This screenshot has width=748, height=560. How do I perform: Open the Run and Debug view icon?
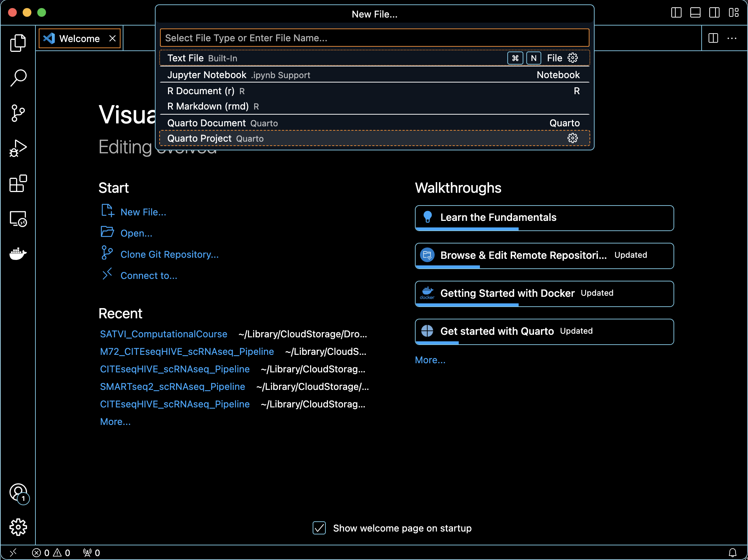(18, 148)
